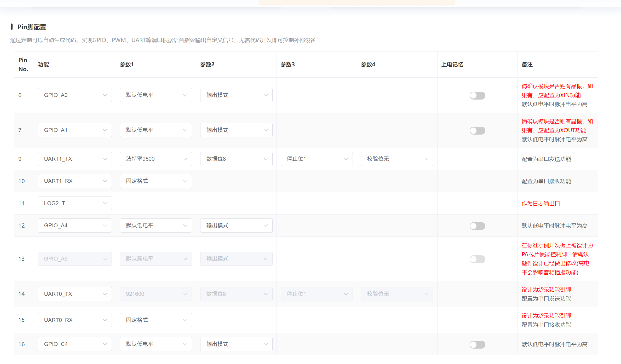621x364 pixels.
Task: Open the GPIO_A1 function dropdown
Action: (75, 130)
